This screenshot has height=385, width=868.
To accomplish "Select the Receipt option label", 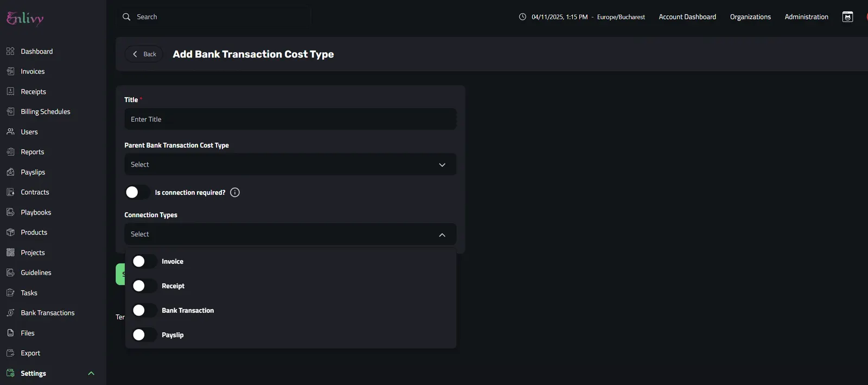I will point(173,286).
